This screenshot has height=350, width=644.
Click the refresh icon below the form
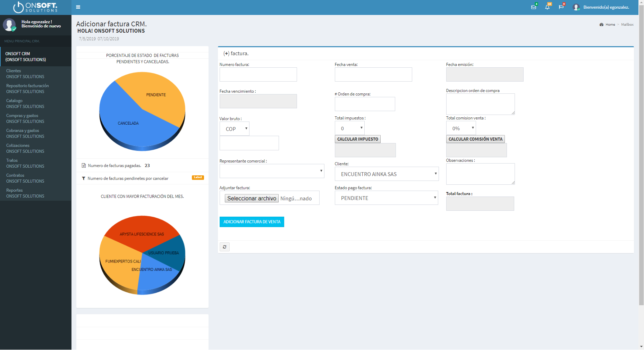224,247
